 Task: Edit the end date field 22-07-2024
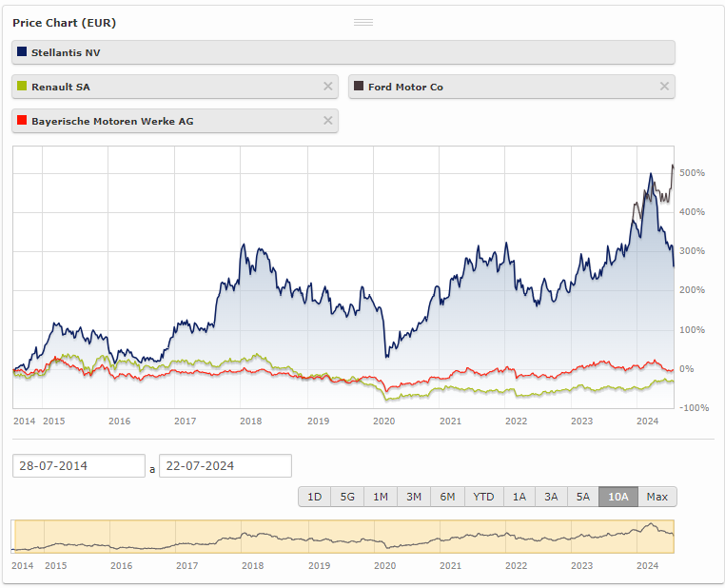pos(225,465)
